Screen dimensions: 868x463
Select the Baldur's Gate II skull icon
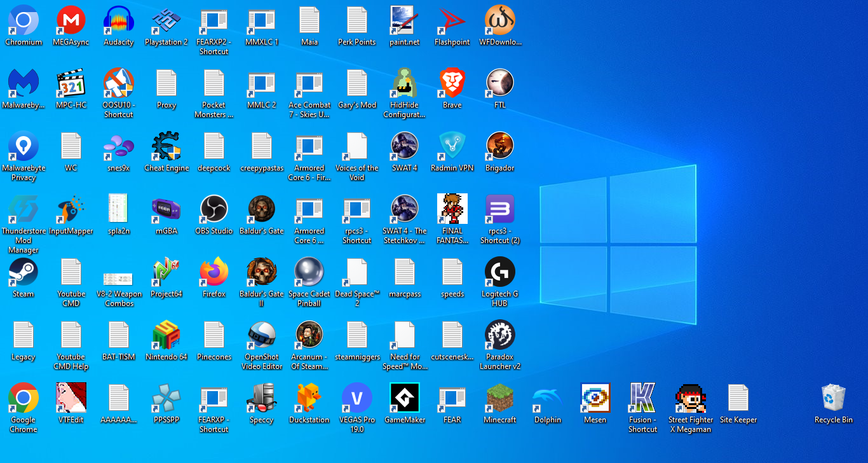coord(262,272)
